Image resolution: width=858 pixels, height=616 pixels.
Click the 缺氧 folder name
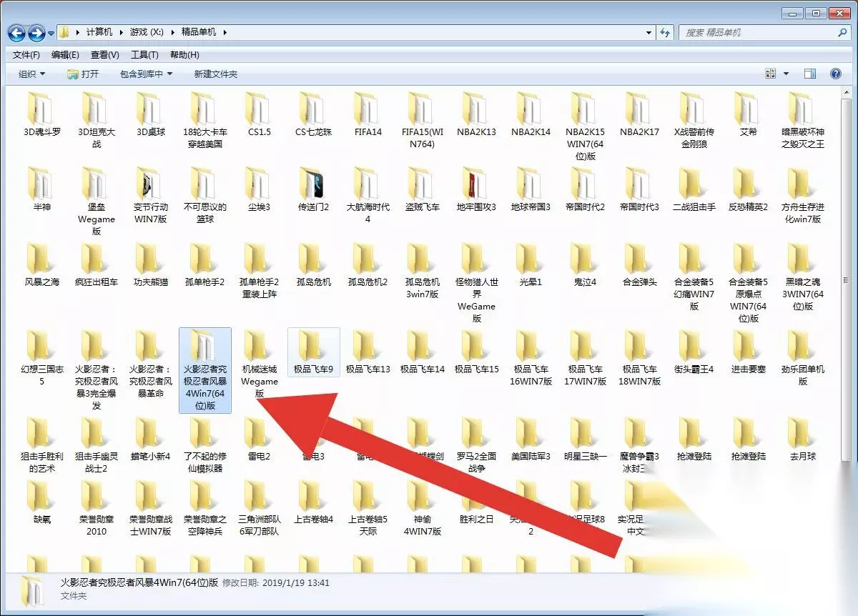pyautogui.click(x=41, y=519)
